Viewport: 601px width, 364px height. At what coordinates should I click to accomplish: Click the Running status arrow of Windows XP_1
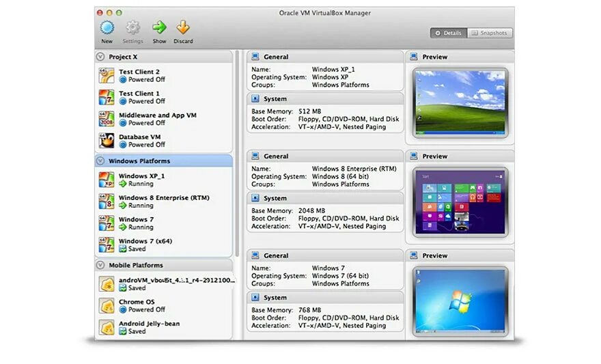point(123,184)
